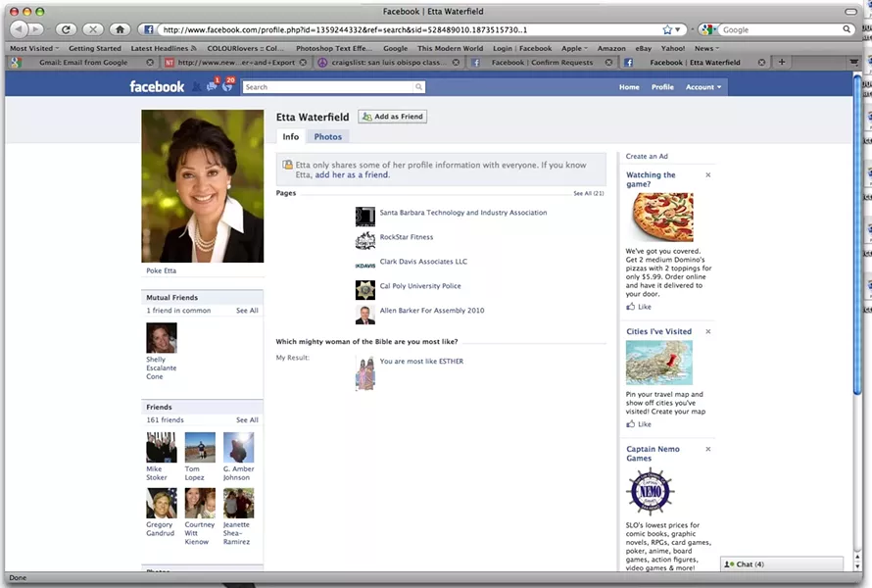Open the Google search engine selector
This screenshot has width=872, height=588.
pos(708,29)
